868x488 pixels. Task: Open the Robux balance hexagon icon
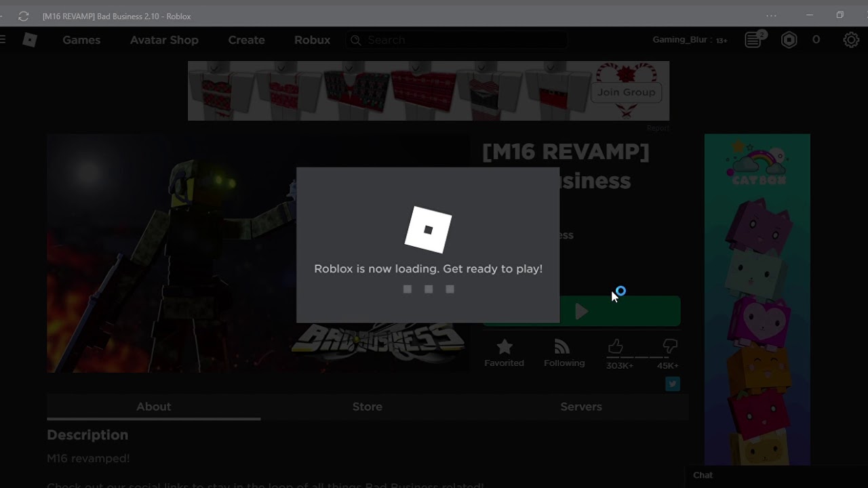(x=789, y=40)
